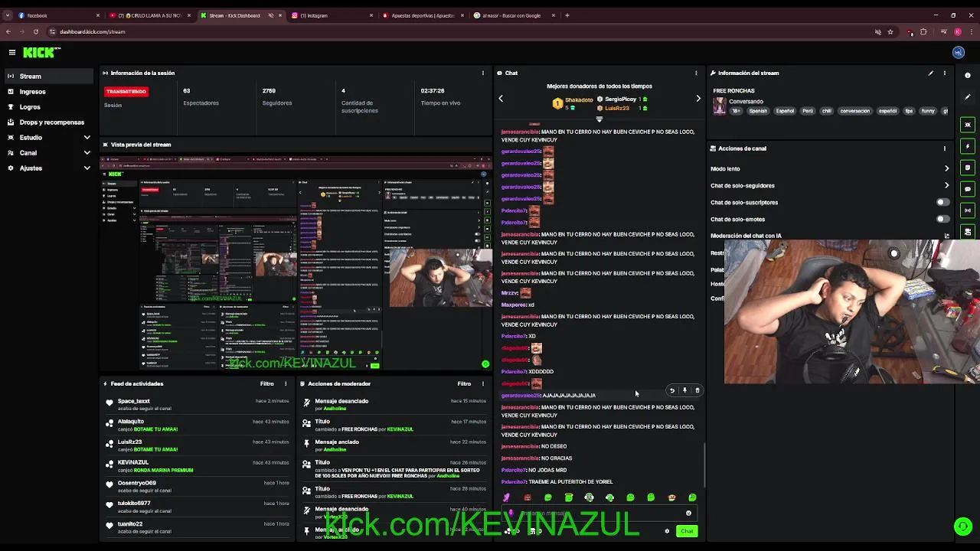
Task: Open Acciones de moderador options menu
Action: (483, 383)
